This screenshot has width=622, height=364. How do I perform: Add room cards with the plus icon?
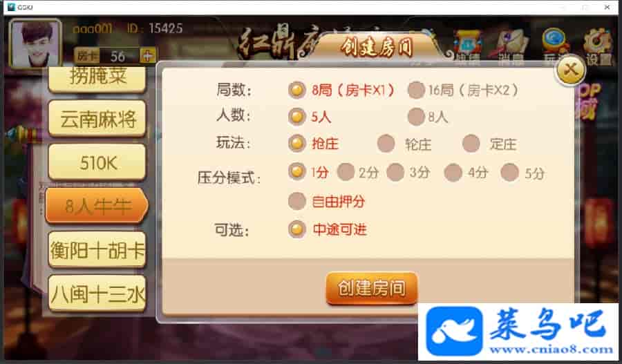tap(148, 56)
